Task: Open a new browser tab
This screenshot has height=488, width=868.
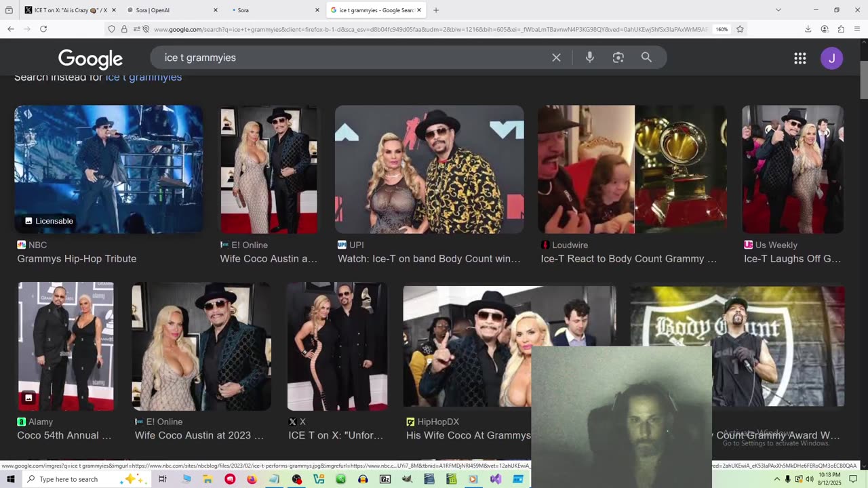Action: click(x=436, y=10)
